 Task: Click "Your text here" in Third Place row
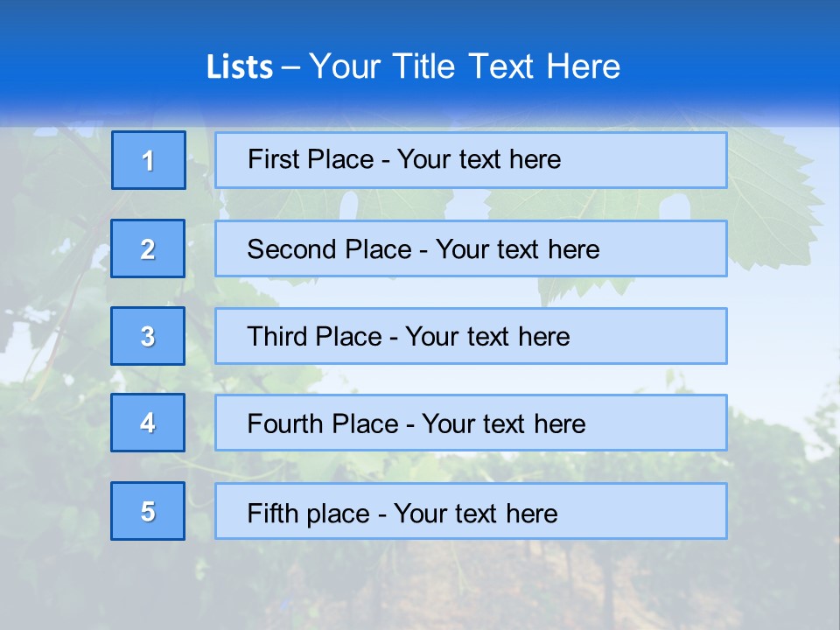487,337
